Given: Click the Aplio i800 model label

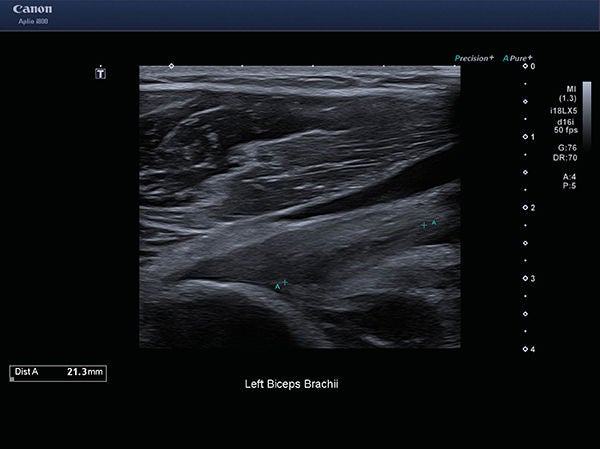Looking at the screenshot, I should (x=33, y=21).
